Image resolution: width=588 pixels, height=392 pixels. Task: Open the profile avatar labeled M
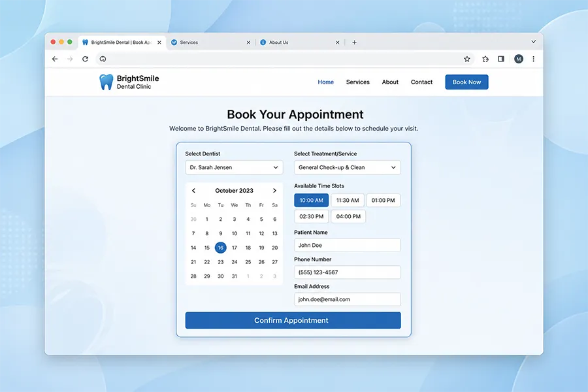(519, 59)
